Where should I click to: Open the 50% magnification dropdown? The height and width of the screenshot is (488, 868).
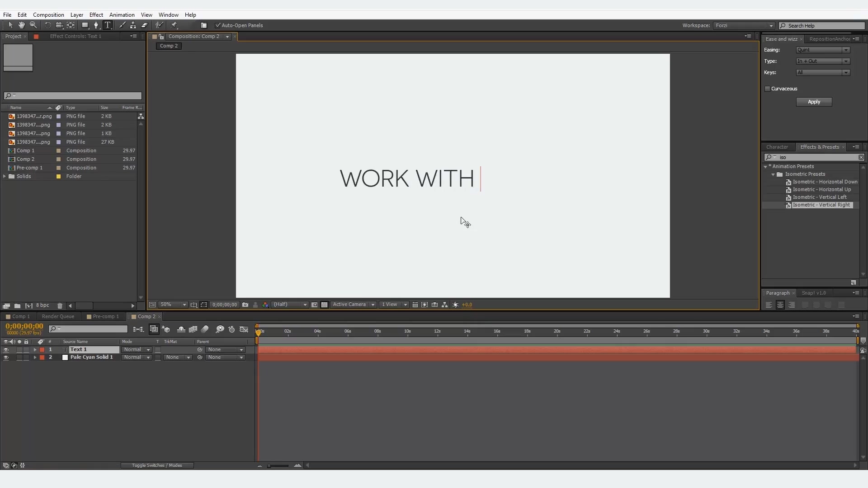[173, 305]
